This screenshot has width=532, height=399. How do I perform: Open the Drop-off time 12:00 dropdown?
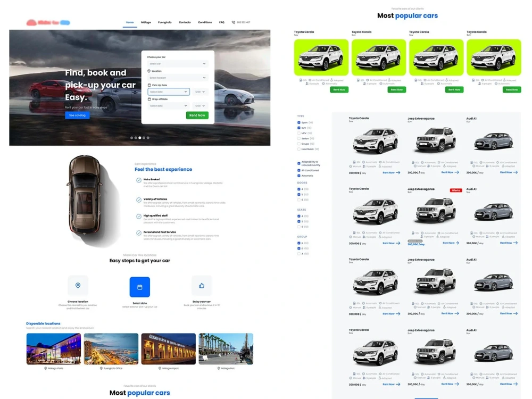(x=200, y=106)
